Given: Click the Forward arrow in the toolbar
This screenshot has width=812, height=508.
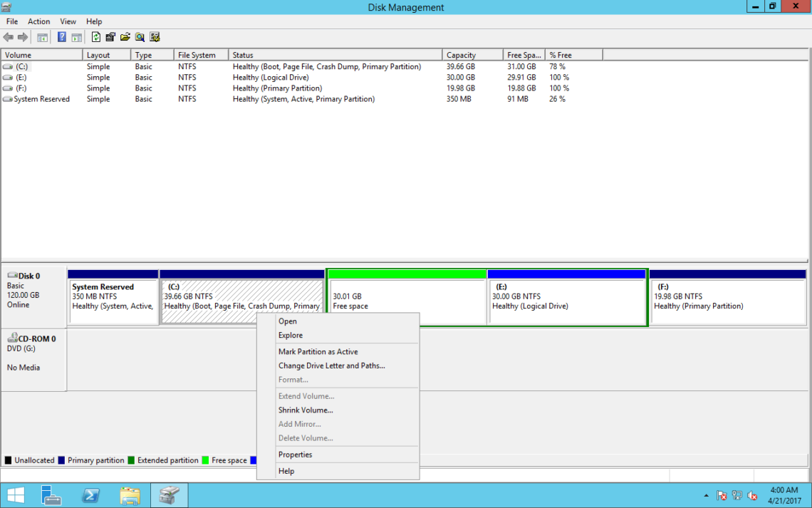Looking at the screenshot, I should click(x=23, y=37).
